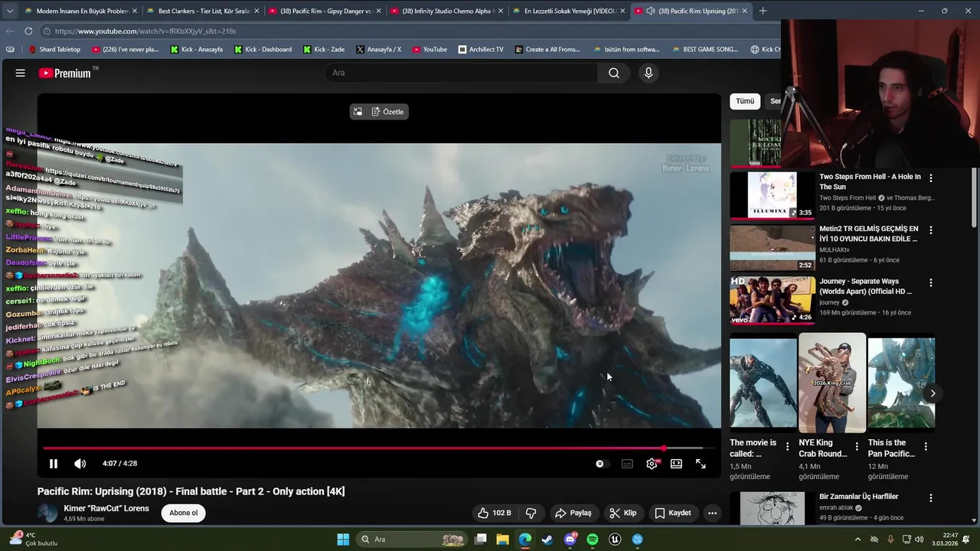This screenshot has width=980, height=551.
Task: Open options for 'This is the Pan Pacific' short
Action: (926, 446)
